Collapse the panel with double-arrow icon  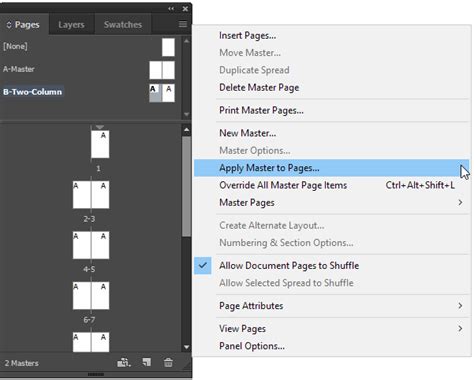pyautogui.click(x=171, y=9)
